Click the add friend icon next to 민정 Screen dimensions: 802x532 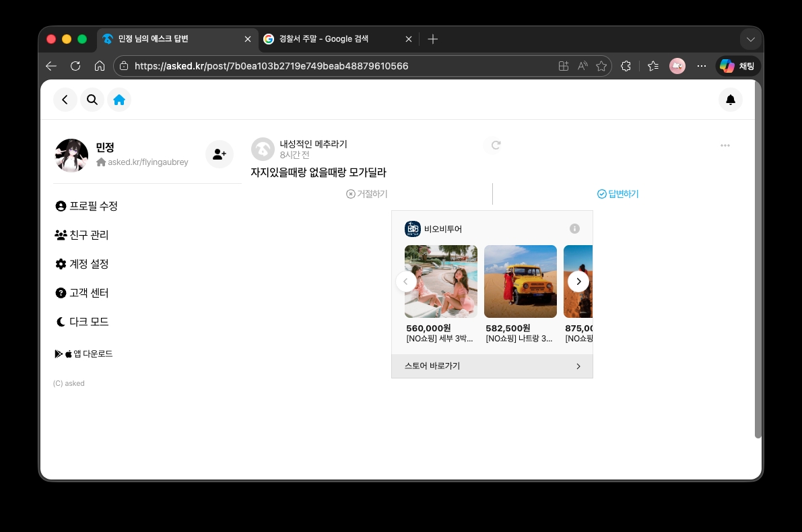tap(219, 154)
